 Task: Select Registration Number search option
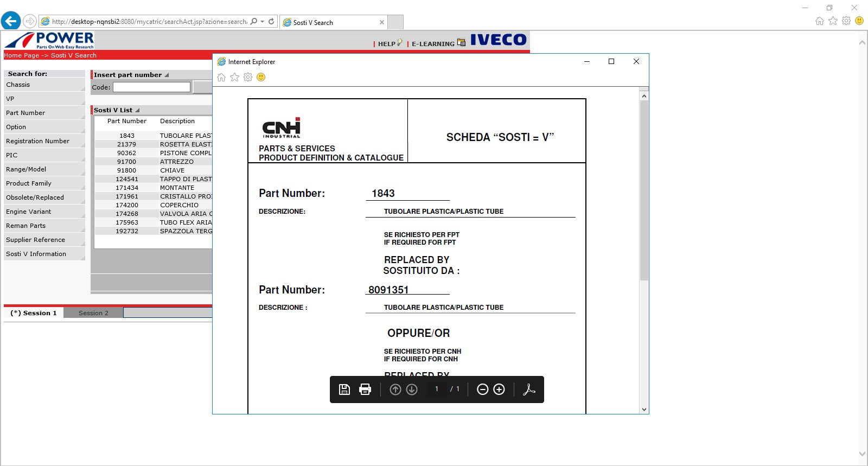(x=44, y=141)
